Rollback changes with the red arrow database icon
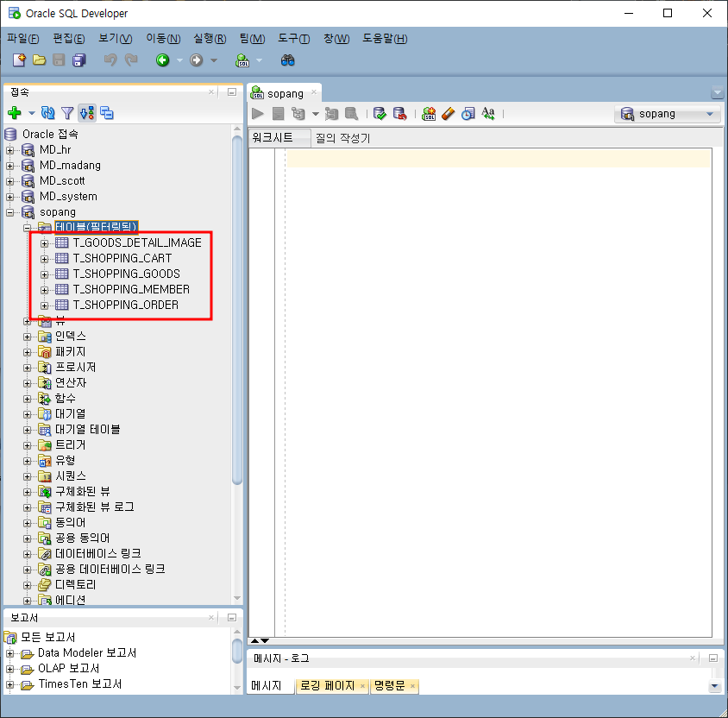This screenshot has width=728, height=718. [399, 113]
